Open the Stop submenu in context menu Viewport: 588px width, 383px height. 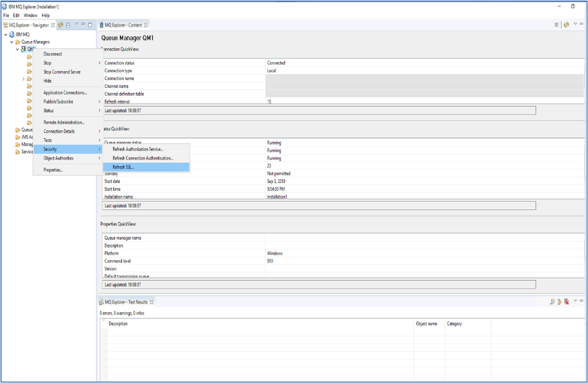point(68,63)
